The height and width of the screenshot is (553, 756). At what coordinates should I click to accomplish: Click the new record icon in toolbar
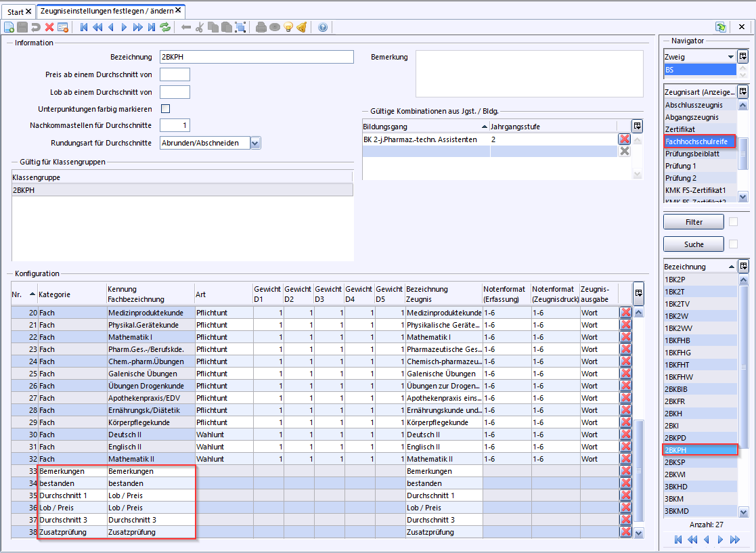(x=9, y=27)
